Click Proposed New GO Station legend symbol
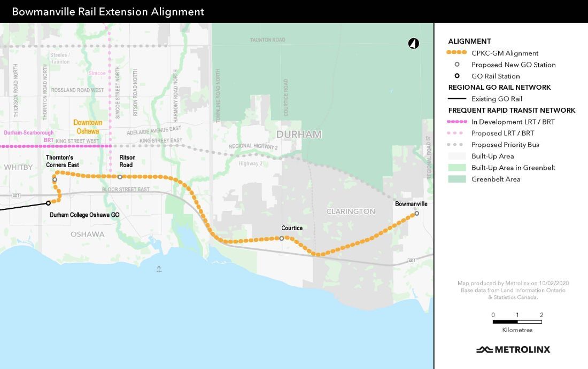588x369 pixels. [x=457, y=65]
